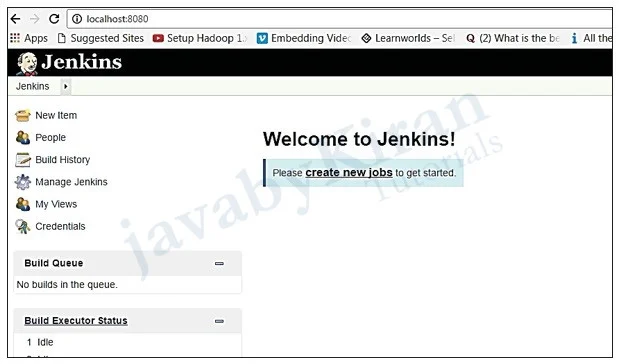
Task: Click the browser back arrow
Action: (x=15, y=19)
